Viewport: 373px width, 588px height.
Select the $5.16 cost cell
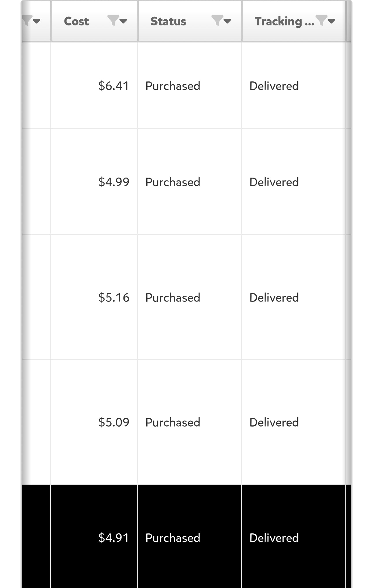pos(114,298)
